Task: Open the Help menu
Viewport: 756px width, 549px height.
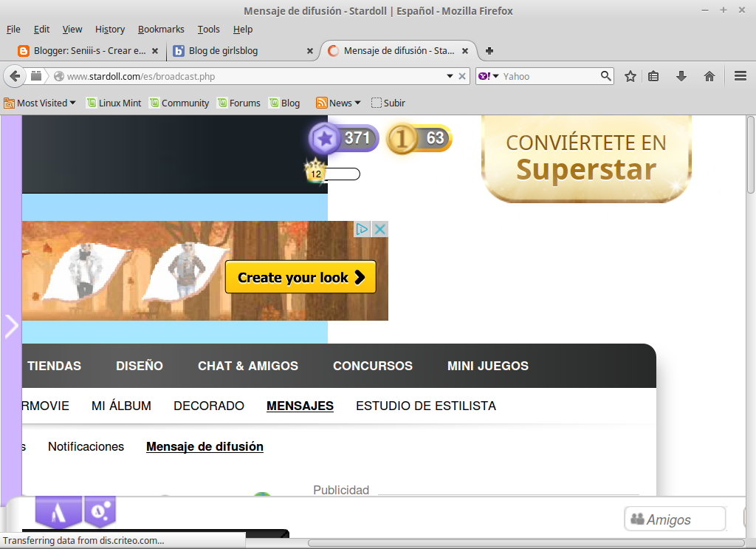Action: tap(242, 30)
